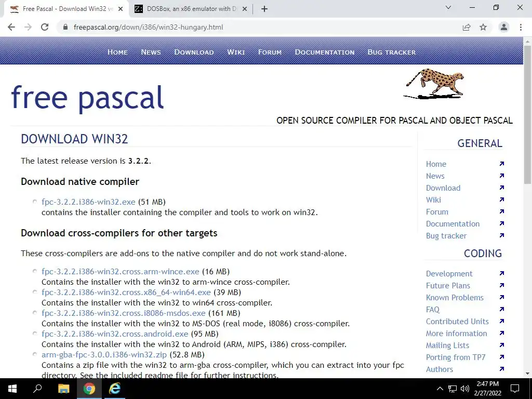Open the Development link under Coding

(449, 273)
